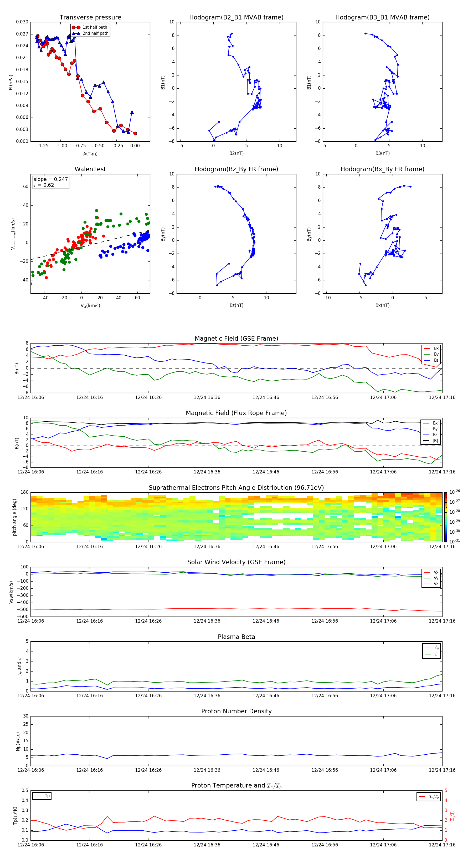Viewport: 473px width, 868px height.
Task: Click the βp legend entry in Plasma Beta plot
Action: click(431, 647)
